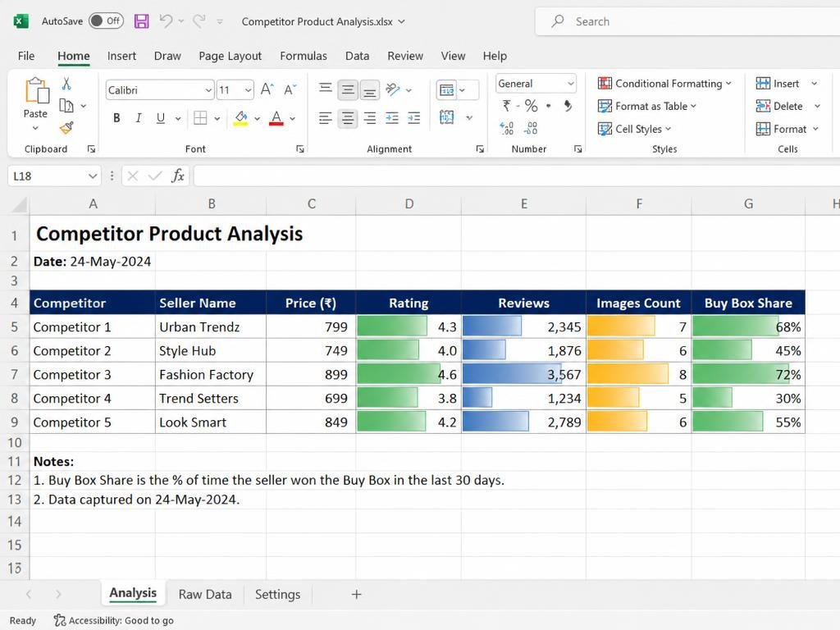Click the Select All corner triangle
Screen dimensions: 840x630
[x=20, y=204]
